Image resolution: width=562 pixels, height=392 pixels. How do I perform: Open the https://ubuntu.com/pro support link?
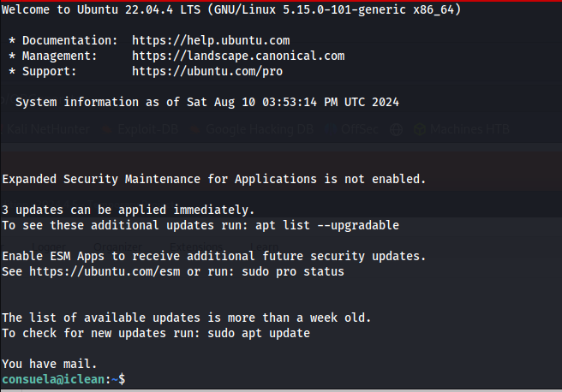click(207, 71)
